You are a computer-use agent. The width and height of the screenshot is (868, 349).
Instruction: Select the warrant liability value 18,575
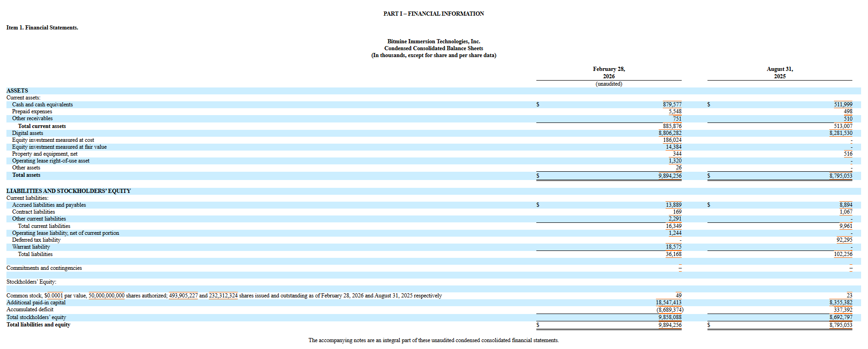[673, 247]
